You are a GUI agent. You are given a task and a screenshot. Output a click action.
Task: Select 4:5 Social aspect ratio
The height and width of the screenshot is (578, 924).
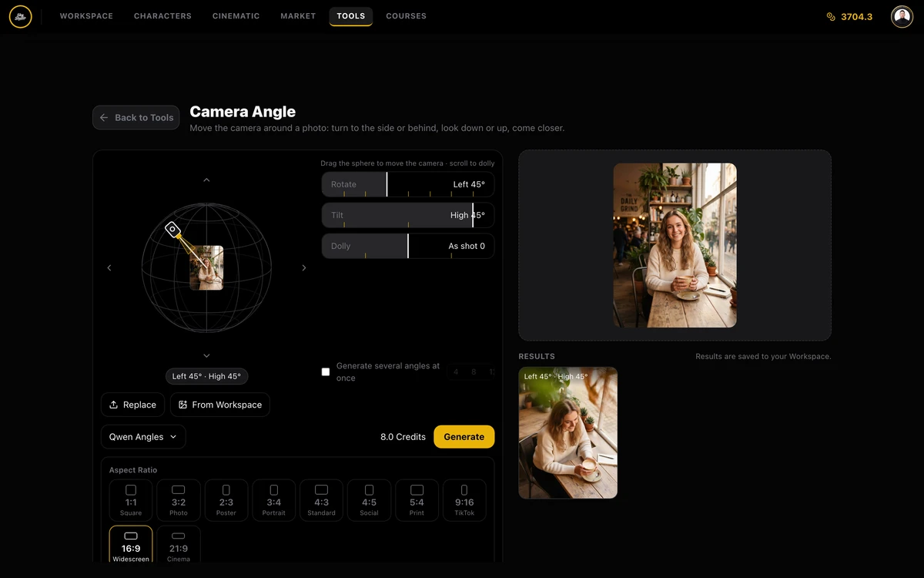(369, 500)
